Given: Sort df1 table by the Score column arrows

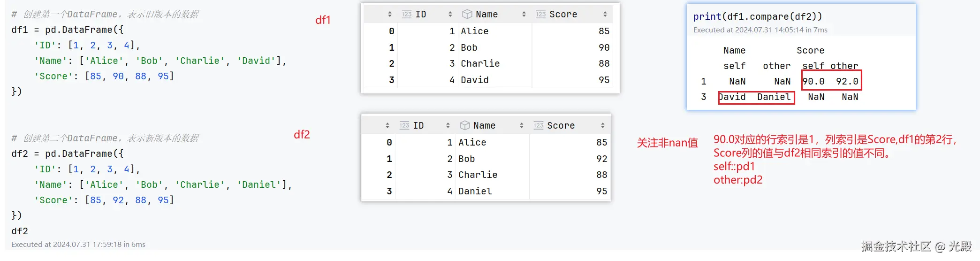Looking at the screenshot, I should tap(605, 15).
